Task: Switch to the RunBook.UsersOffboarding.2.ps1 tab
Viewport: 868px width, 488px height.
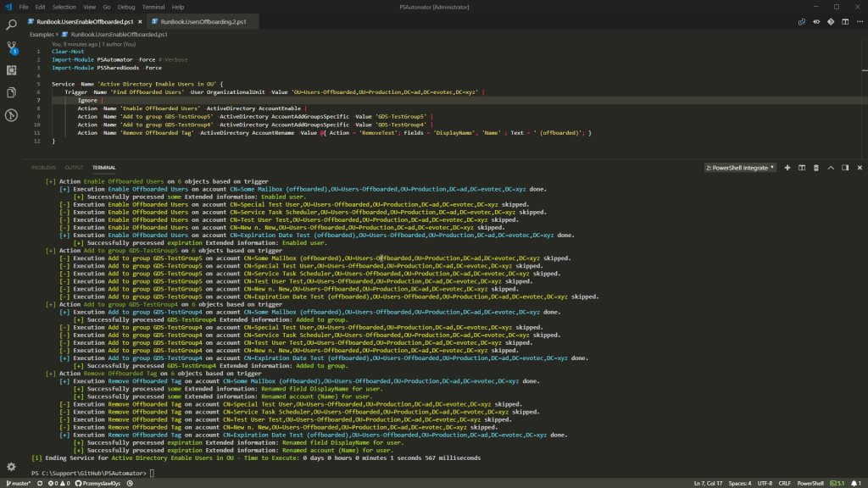Action: (203, 23)
